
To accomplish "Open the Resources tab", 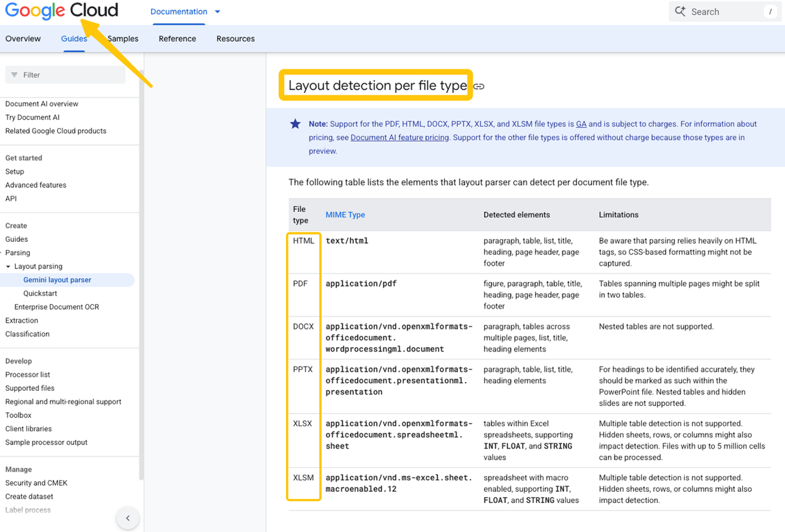I will coord(235,39).
